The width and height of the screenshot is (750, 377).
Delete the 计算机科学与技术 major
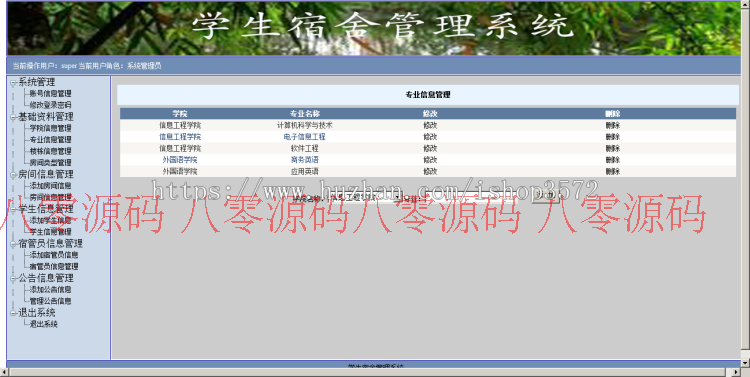tap(613, 125)
